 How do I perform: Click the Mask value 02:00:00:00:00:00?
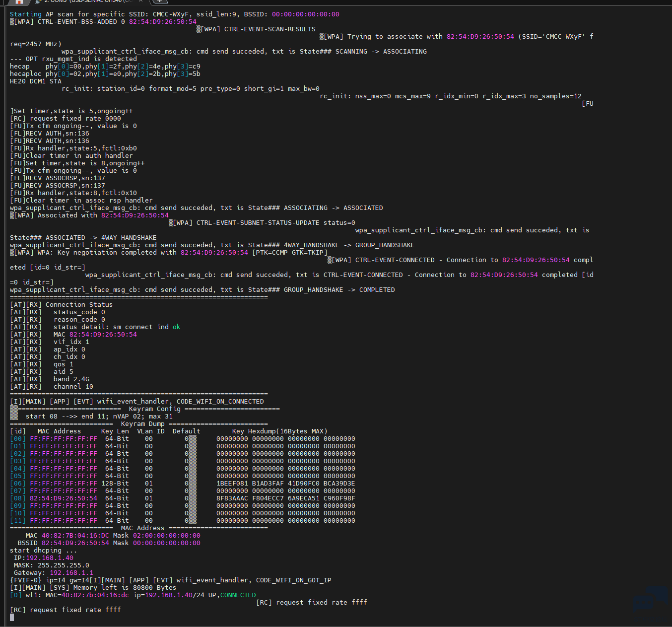166,536
